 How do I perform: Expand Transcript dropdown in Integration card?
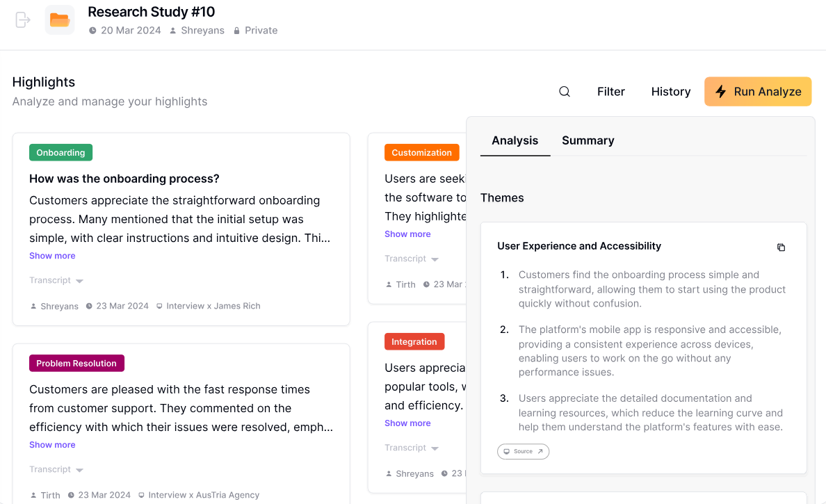[412, 448]
